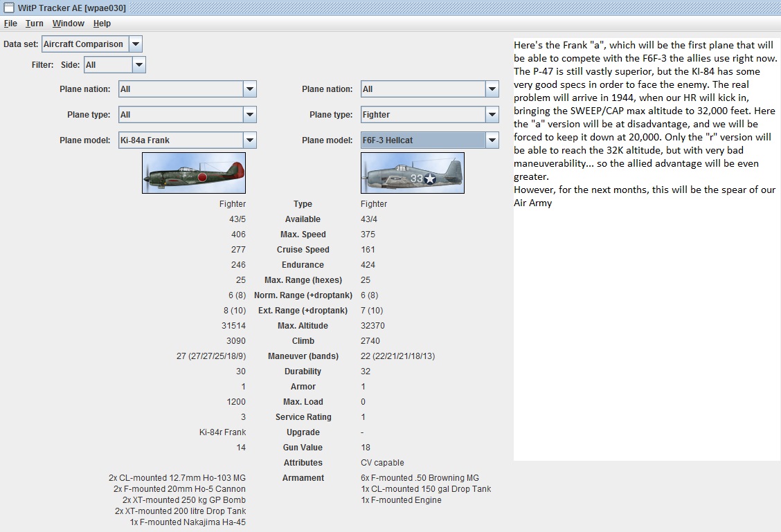
Task: Click the Service Rating row label
Action: (x=303, y=417)
